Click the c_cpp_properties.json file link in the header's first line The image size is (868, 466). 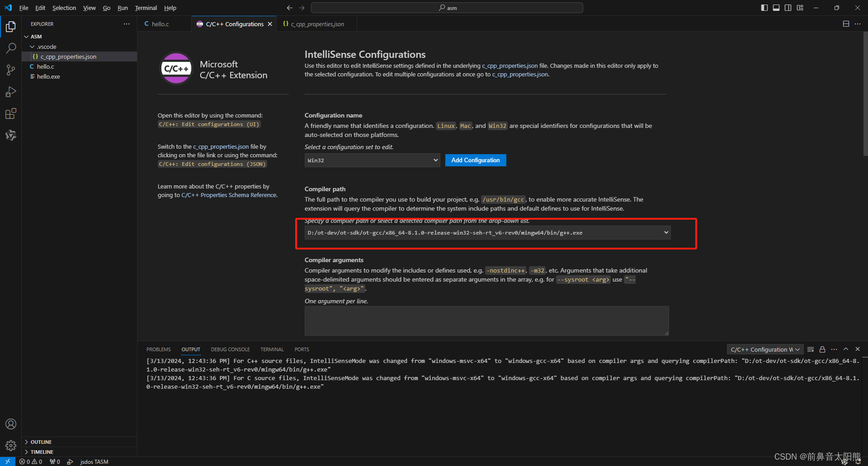click(x=510, y=66)
